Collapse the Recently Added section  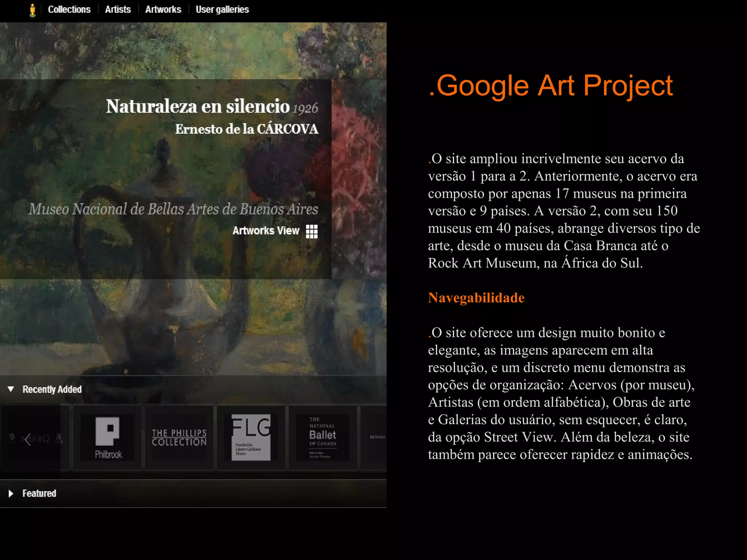tap(11, 389)
